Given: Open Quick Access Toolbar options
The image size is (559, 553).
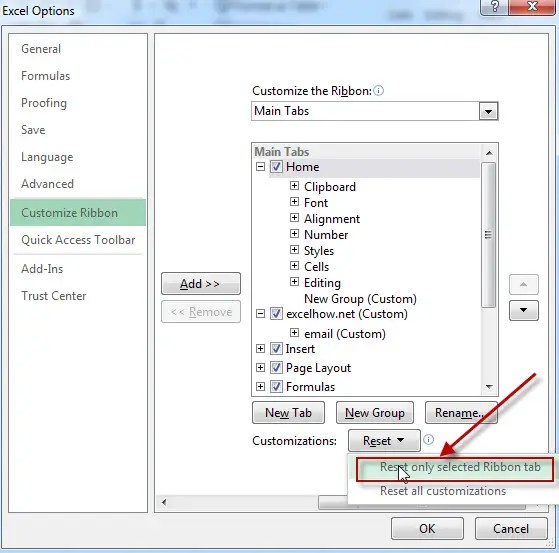Looking at the screenshot, I should [78, 240].
